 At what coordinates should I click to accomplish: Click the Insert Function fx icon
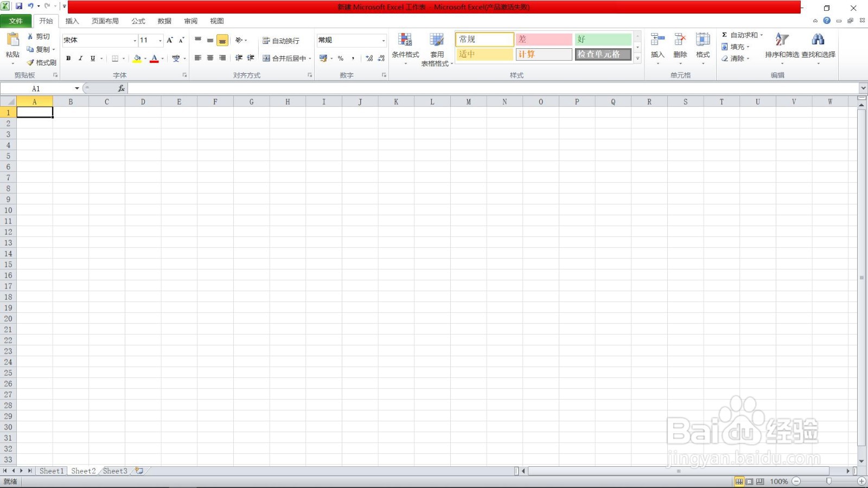click(x=121, y=88)
